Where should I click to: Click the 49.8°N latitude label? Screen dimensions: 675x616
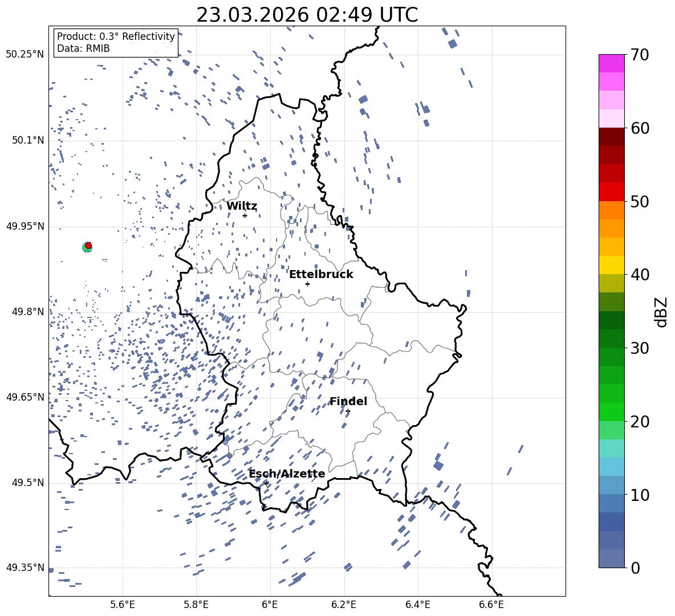(x=28, y=312)
